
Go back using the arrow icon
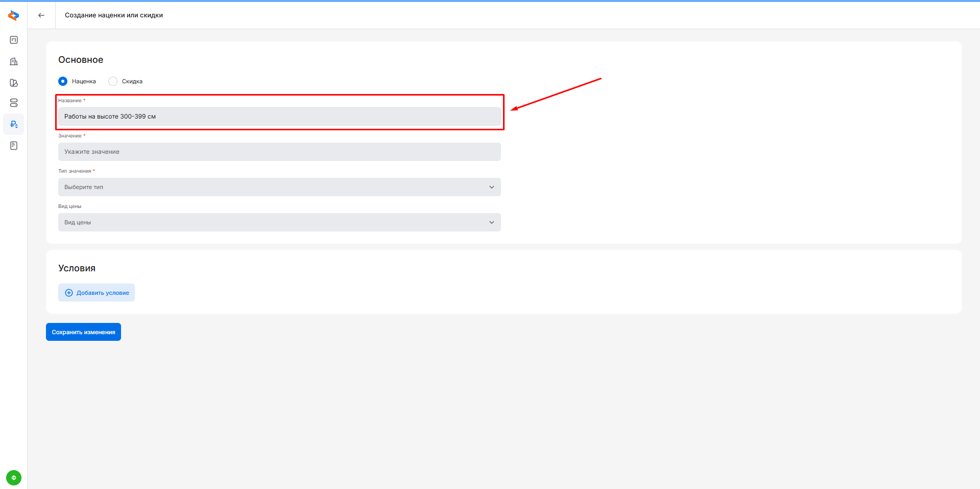(41, 15)
